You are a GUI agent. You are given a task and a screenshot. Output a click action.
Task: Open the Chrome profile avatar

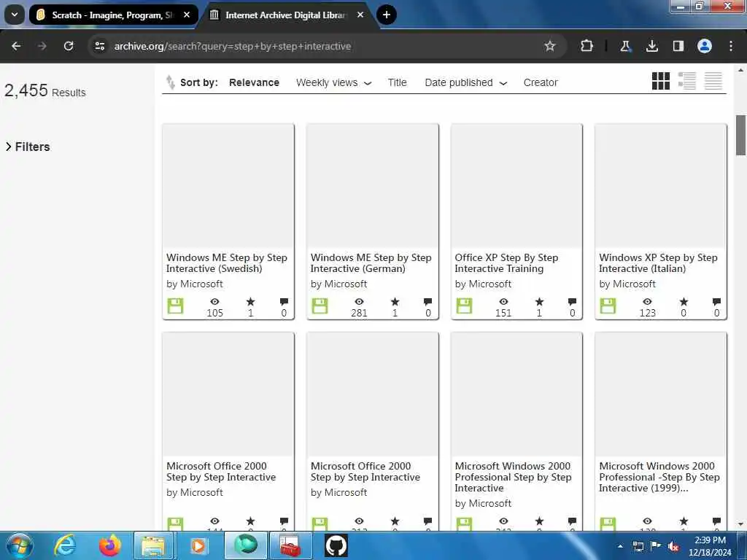coord(704,46)
